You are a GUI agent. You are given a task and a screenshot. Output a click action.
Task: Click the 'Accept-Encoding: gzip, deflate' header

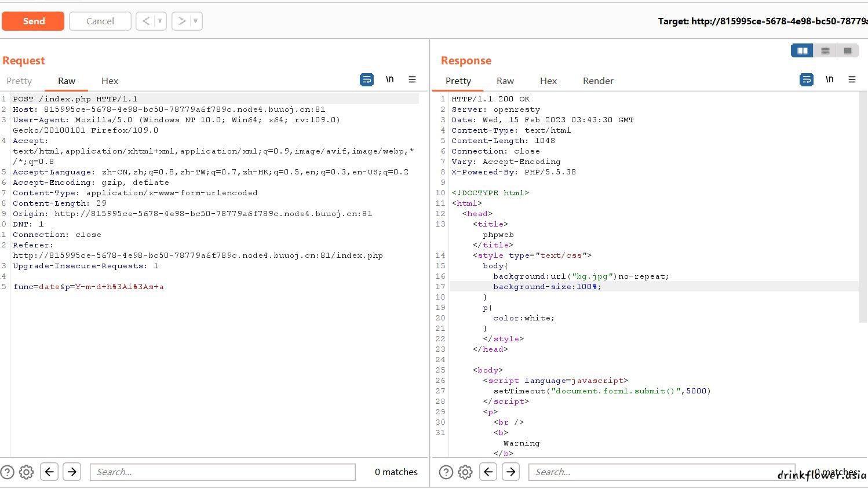pos(91,183)
